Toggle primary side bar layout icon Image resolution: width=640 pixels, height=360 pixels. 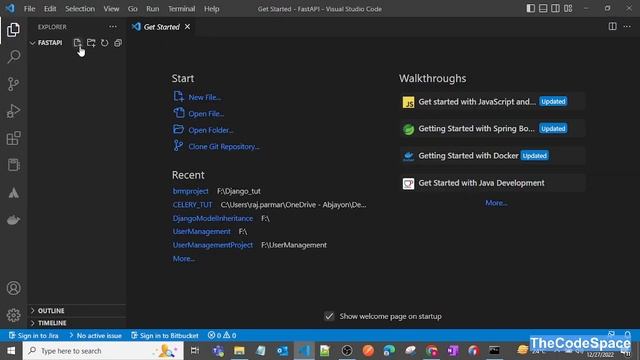(x=531, y=8)
